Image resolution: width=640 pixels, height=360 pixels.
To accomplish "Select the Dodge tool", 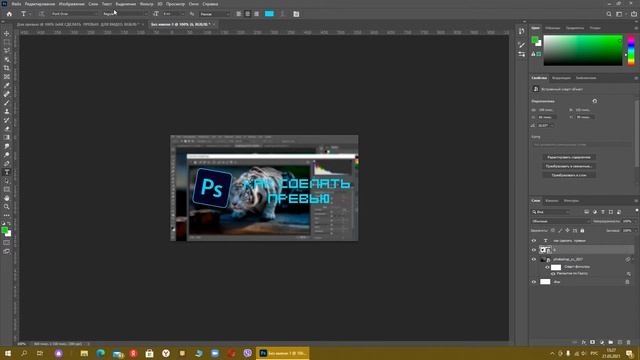I will [x=7, y=155].
